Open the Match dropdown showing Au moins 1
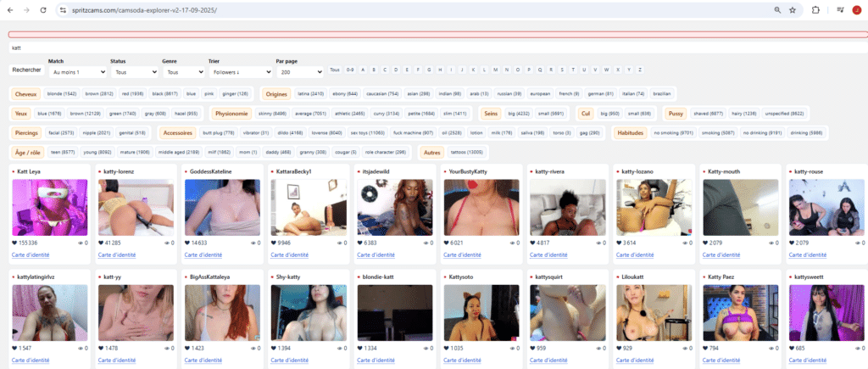 [x=77, y=72]
